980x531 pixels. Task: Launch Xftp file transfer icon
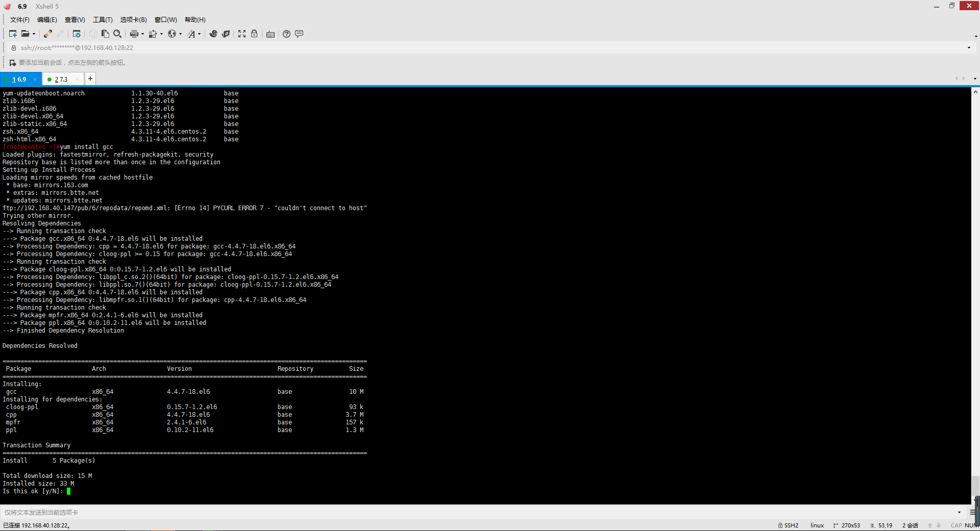coord(226,34)
